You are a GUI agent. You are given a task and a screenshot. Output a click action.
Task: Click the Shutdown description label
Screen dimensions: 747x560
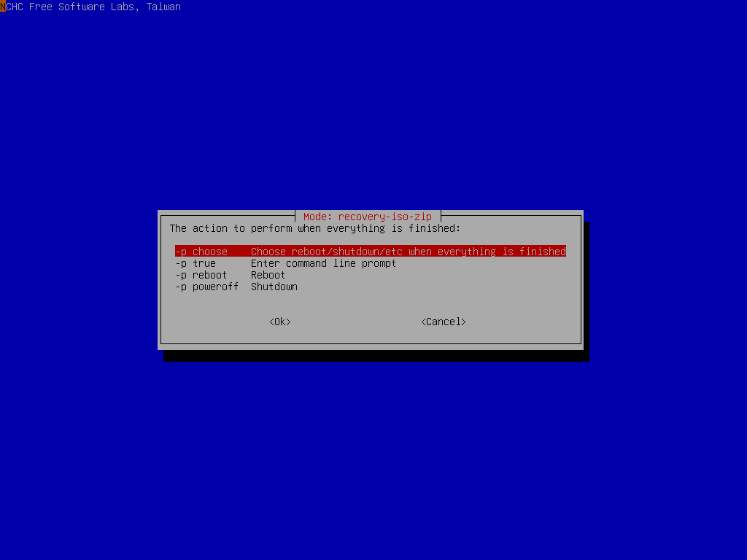[274, 287]
